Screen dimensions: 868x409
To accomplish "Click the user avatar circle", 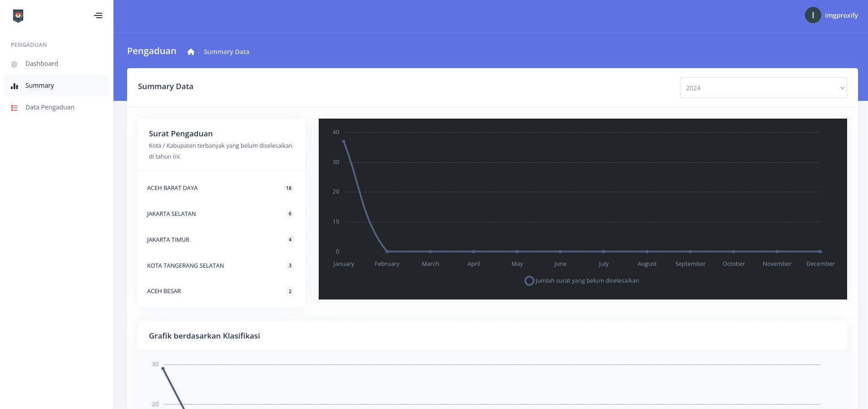I will tap(813, 15).
